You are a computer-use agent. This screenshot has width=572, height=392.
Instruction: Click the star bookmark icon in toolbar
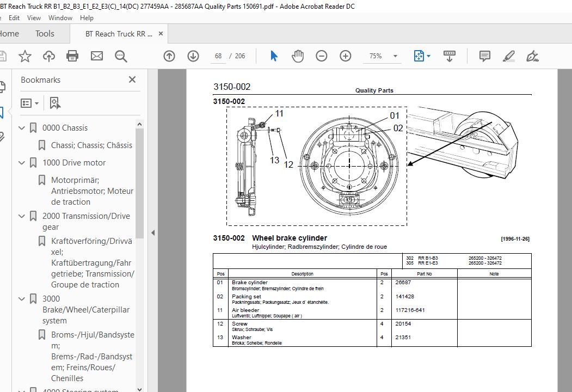(x=25, y=56)
